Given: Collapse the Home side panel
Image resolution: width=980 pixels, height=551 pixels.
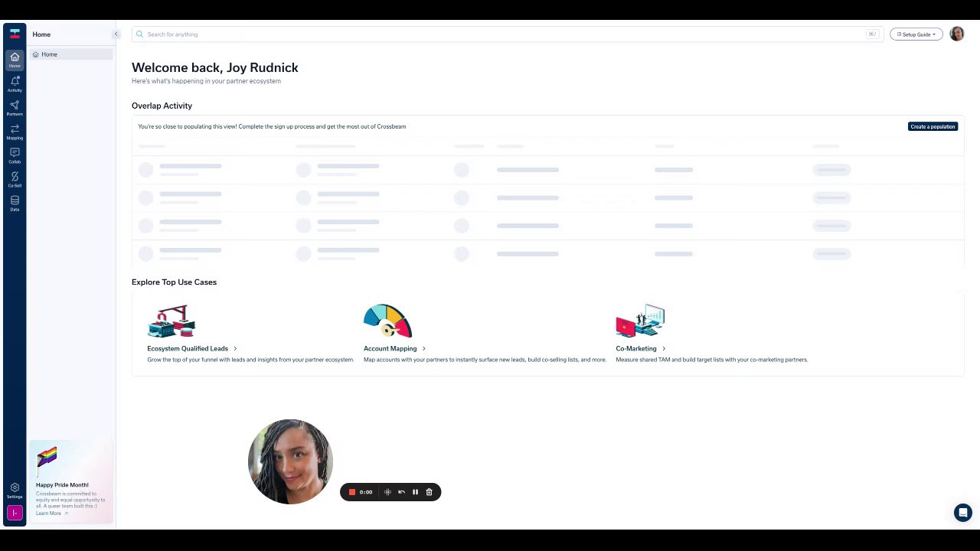Looking at the screenshot, I should (x=116, y=34).
